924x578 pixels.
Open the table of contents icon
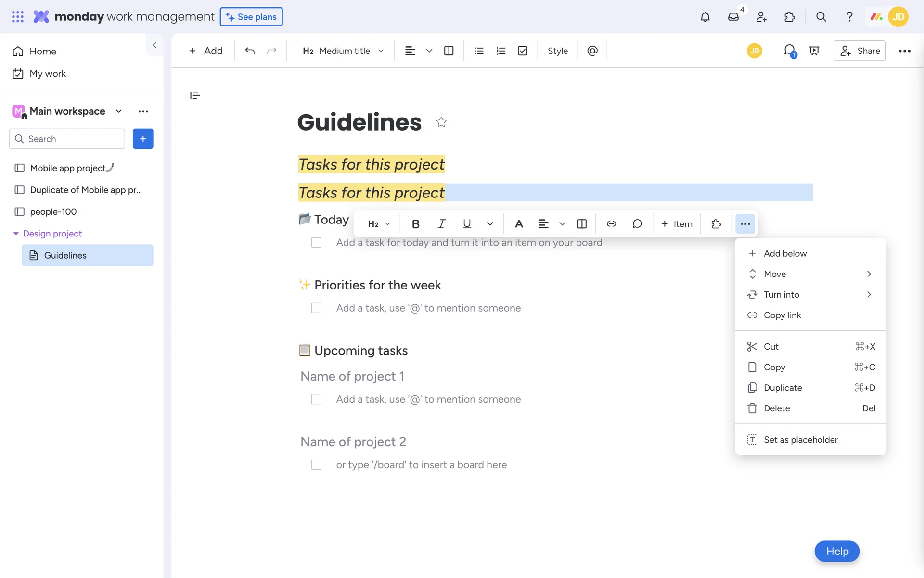[195, 95]
